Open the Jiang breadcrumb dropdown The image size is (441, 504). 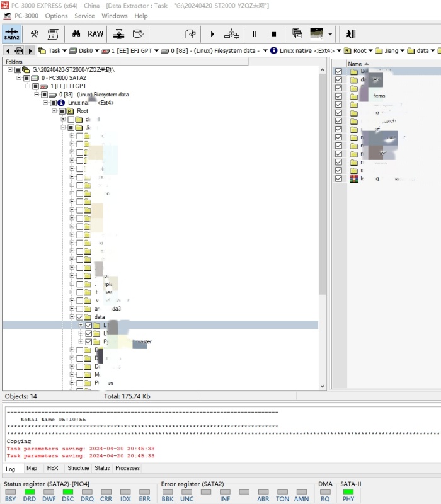coord(402,51)
